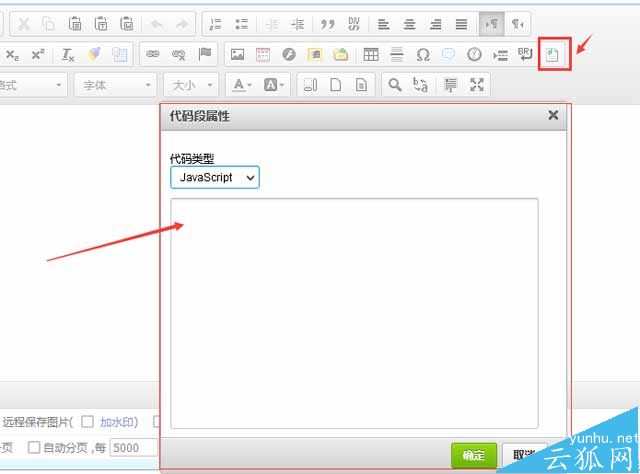Screen dimensions: 640x474
Task: Open the Replace tool
Action: point(420,85)
